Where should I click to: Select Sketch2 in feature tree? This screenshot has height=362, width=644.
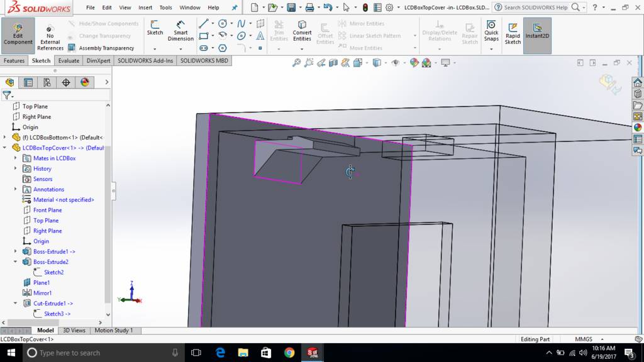(x=54, y=272)
